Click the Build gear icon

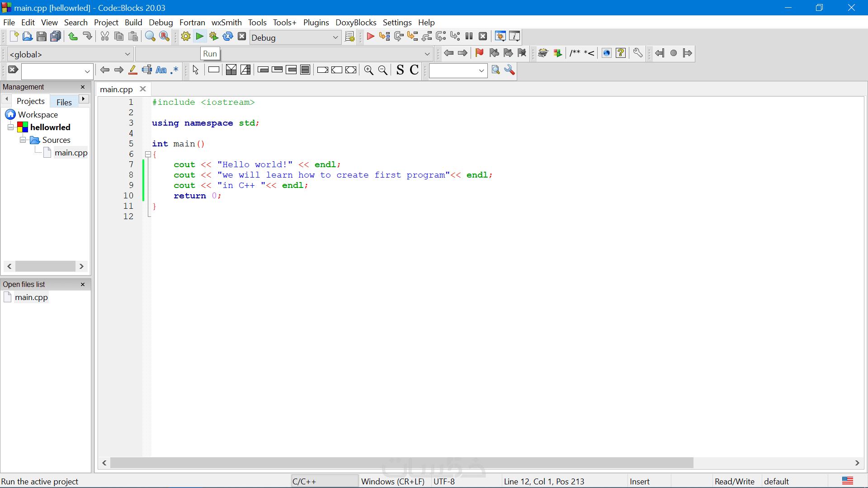coord(185,37)
